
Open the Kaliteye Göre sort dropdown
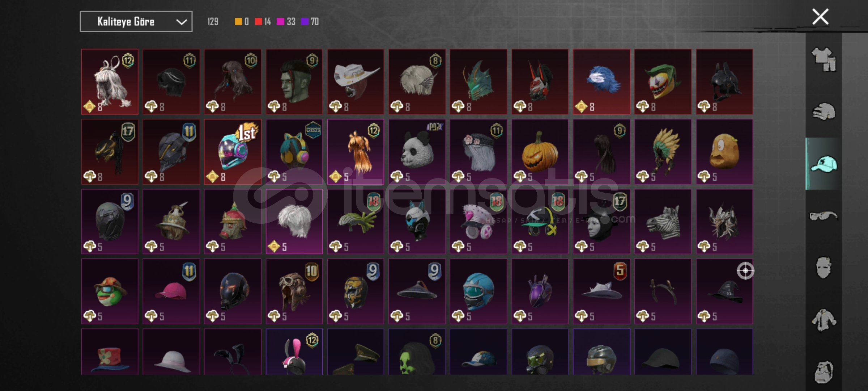(136, 22)
